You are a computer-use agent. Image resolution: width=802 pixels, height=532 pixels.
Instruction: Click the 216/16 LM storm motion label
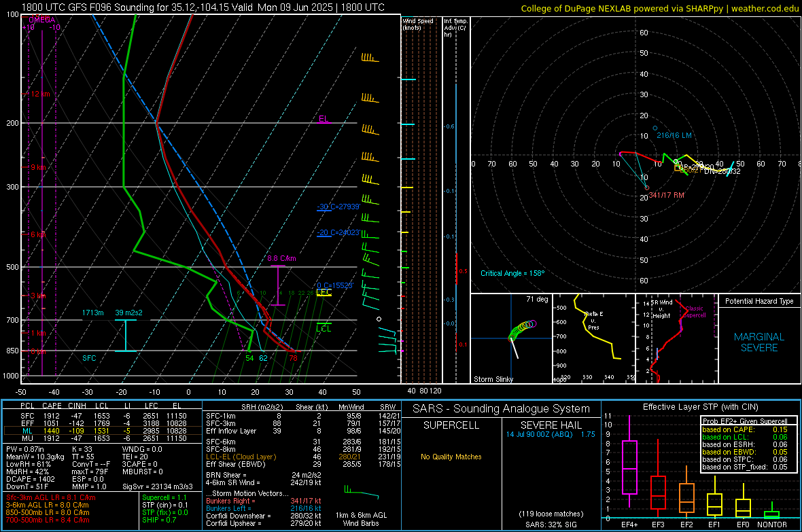674,136
